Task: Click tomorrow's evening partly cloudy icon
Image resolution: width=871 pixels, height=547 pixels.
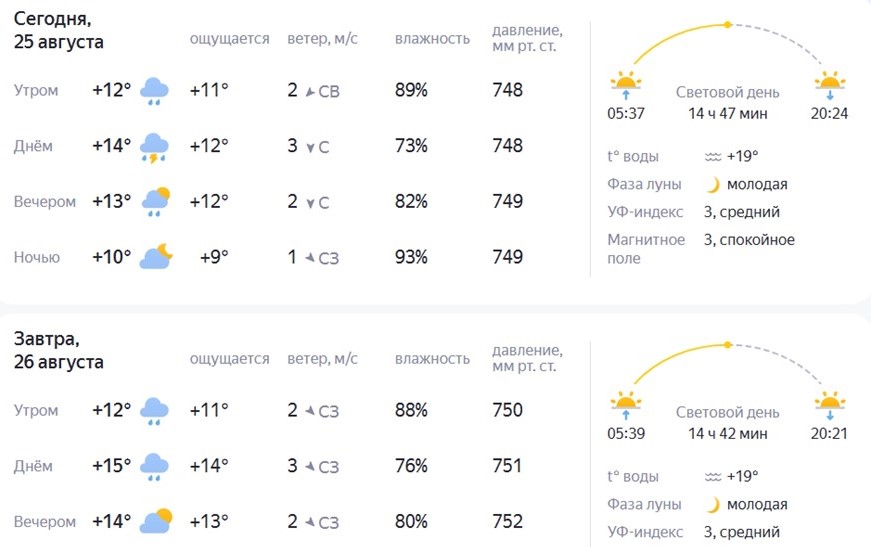Action: point(156,521)
